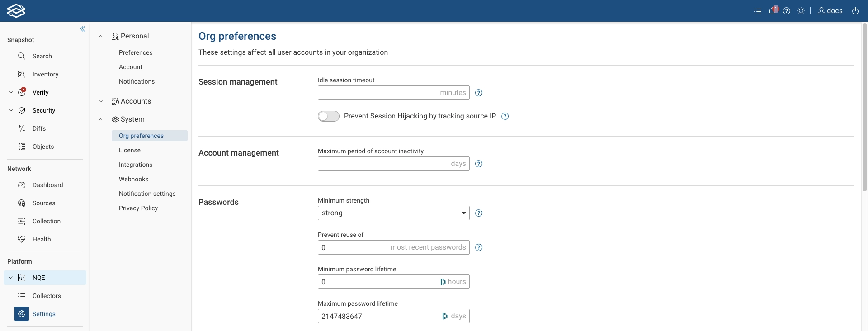Viewport: 868px width, 331px height.
Task: Open the Webhooks page
Action: tap(133, 179)
